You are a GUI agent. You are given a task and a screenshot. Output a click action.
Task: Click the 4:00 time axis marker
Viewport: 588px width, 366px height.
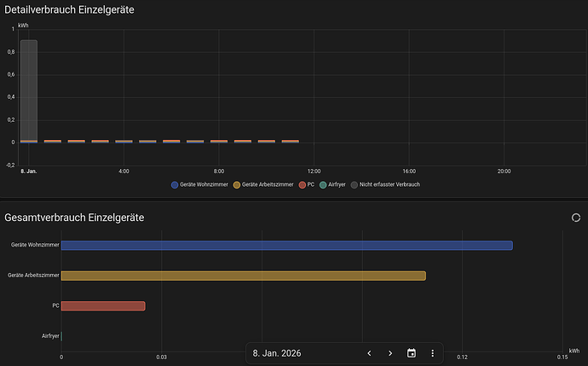(124, 171)
